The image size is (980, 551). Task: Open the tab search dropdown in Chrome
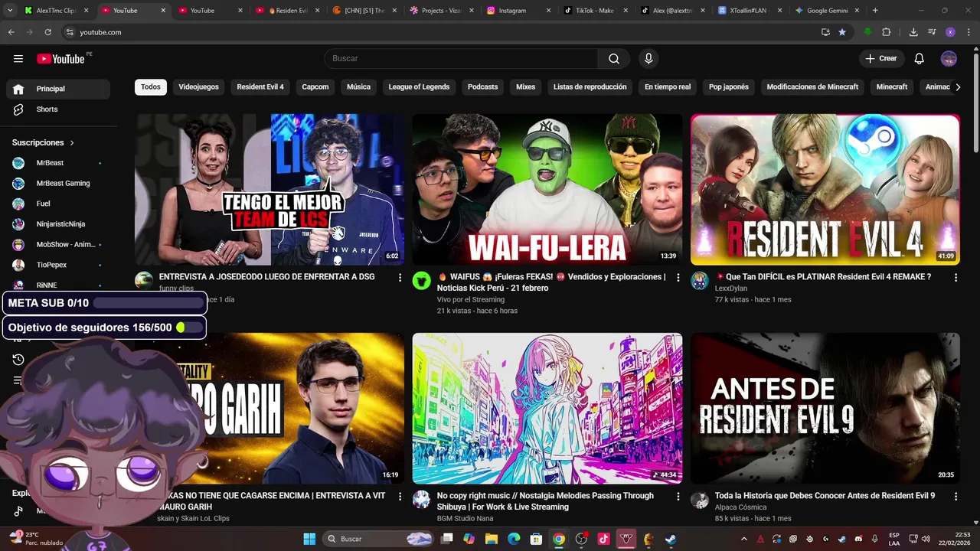[10, 11]
